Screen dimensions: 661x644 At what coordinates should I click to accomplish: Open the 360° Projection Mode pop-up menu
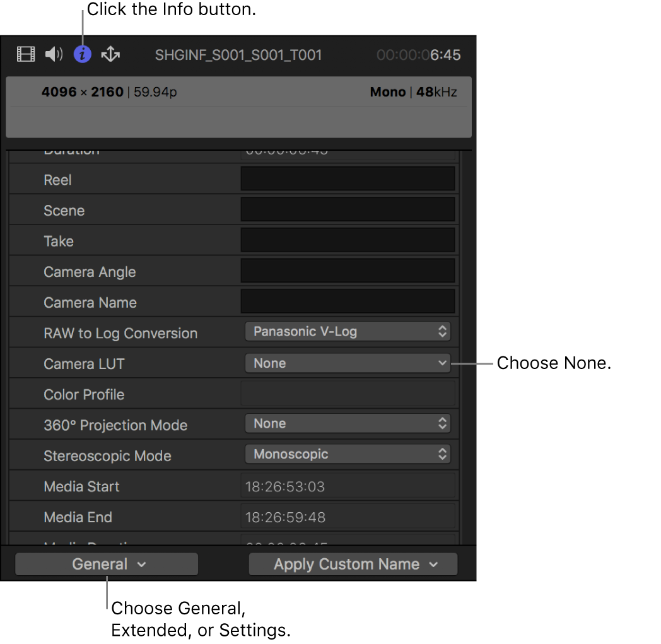348,423
